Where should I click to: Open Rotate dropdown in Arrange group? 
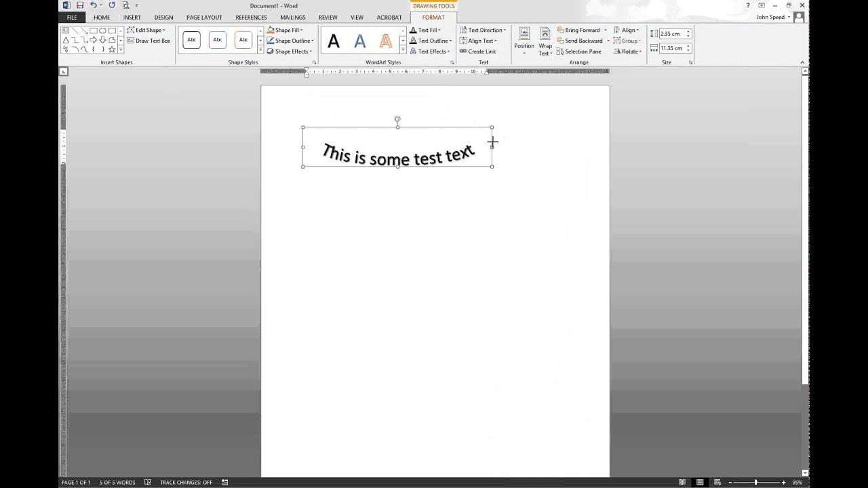627,52
